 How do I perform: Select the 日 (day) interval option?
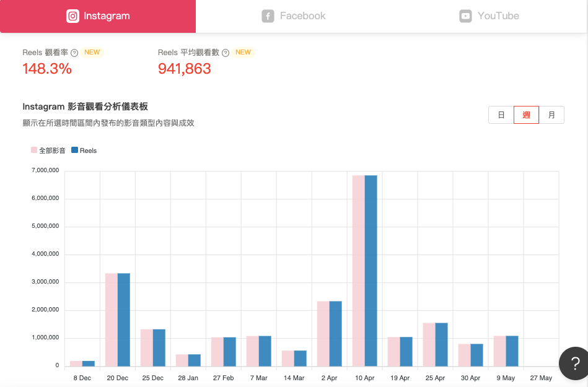(x=501, y=115)
